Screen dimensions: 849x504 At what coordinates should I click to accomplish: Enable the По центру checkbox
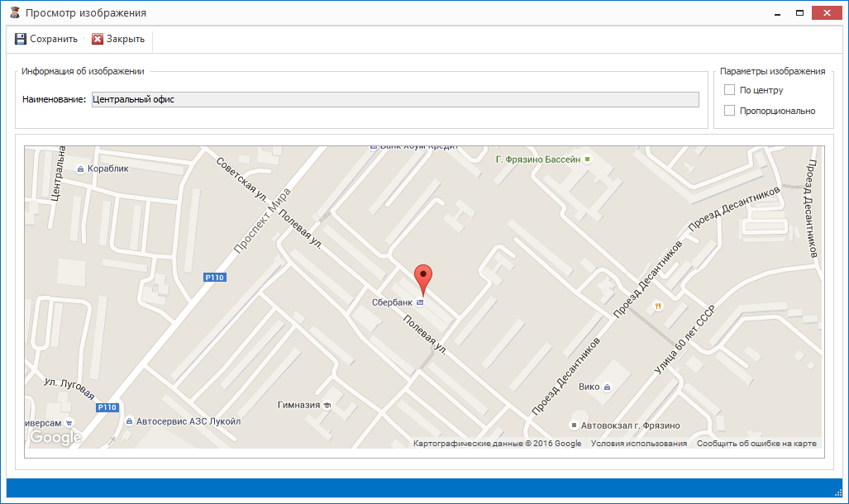click(729, 90)
